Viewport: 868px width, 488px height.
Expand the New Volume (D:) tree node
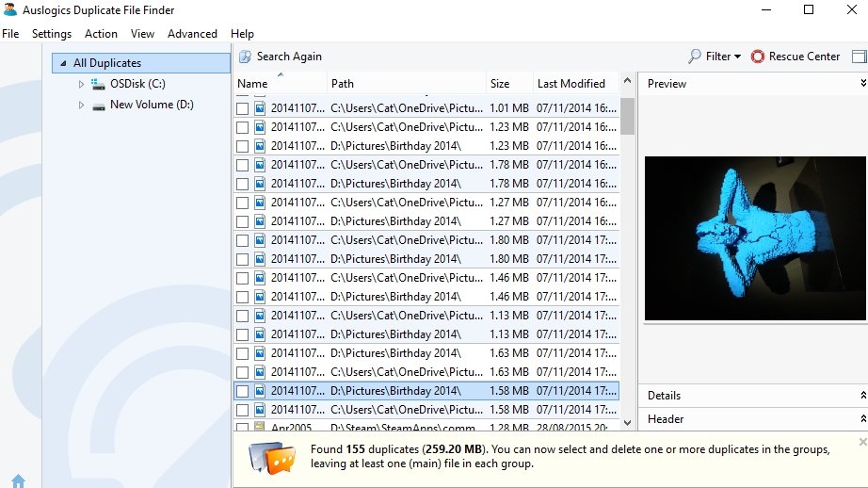[81, 105]
